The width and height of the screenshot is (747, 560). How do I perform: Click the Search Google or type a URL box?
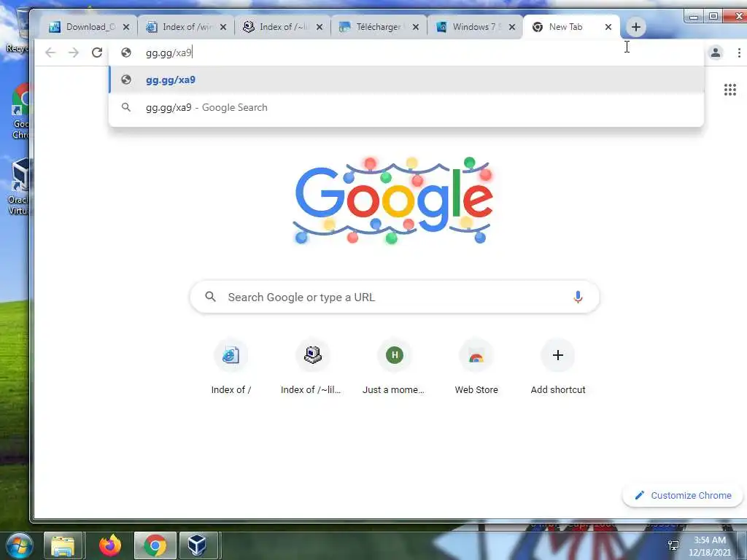[395, 297]
